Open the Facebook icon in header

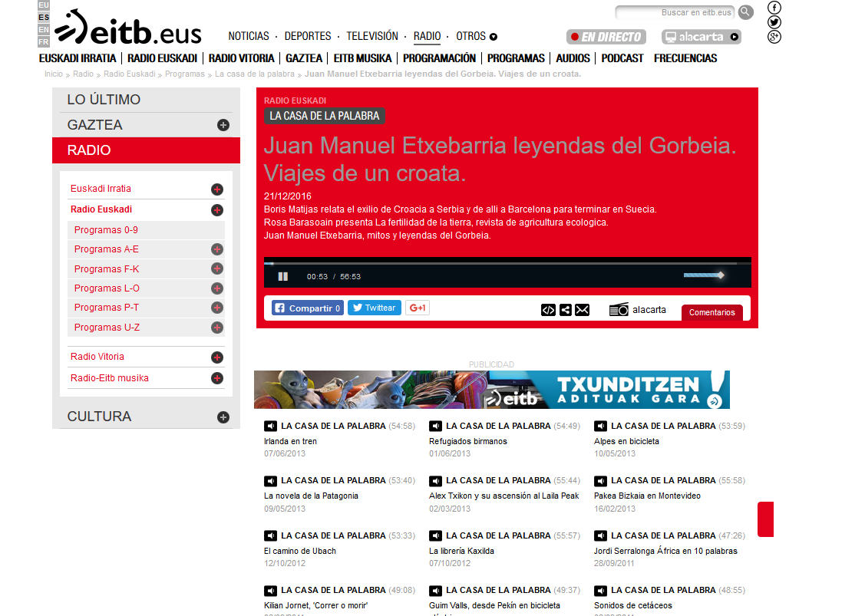point(774,8)
